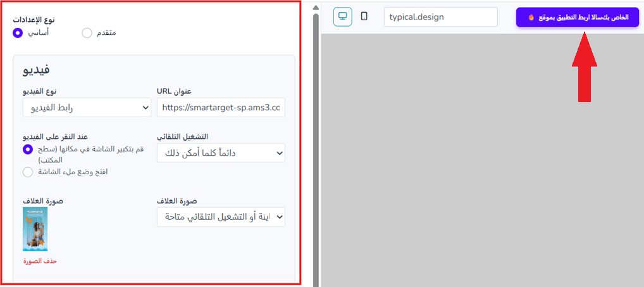Click the fire emoji on the purple button
This screenshot has height=287, width=644.
click(x=531, y=18)
